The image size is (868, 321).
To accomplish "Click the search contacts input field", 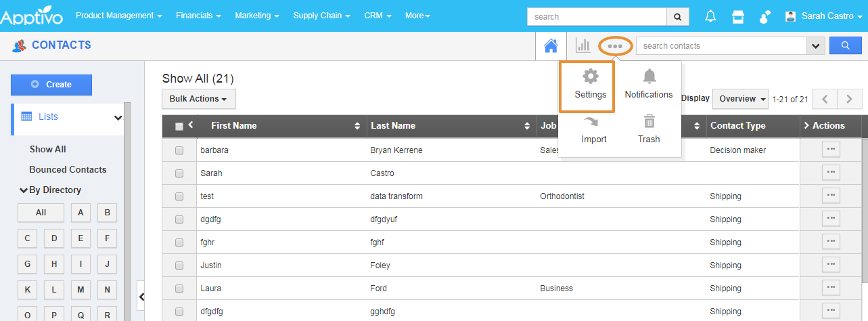I will (x=721, y=46).
